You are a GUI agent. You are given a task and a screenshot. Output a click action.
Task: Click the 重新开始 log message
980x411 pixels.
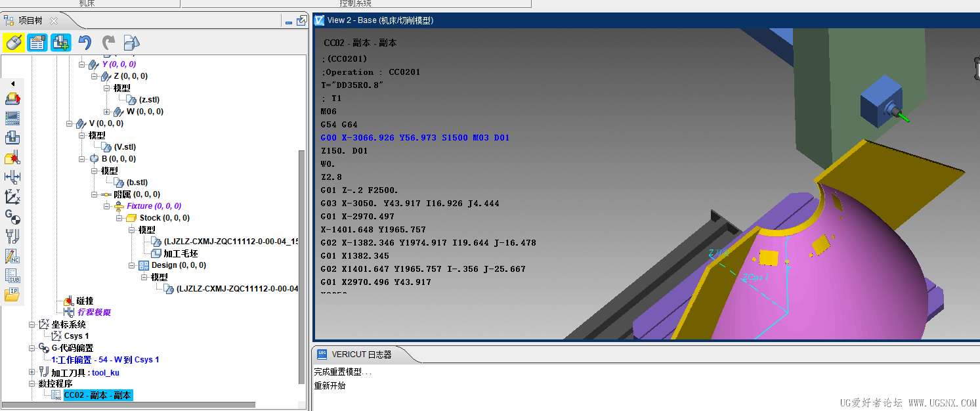pyautogui.click(x=330, y=385)
